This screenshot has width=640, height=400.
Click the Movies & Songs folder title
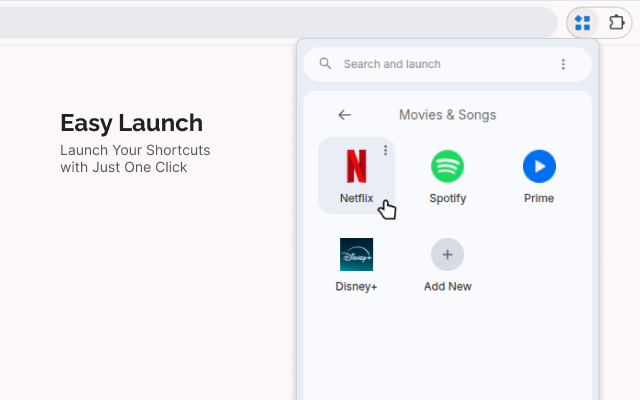click(x=447, y=115)
